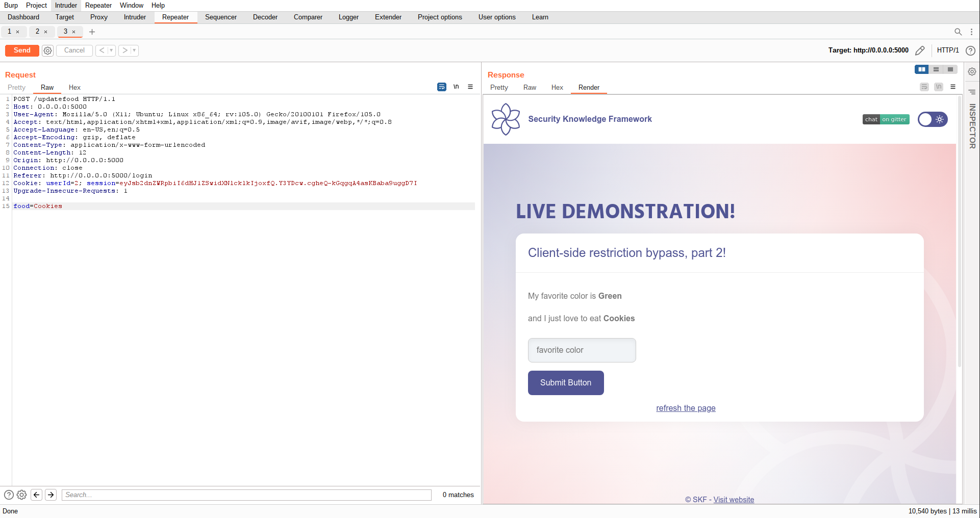Follow the refresh the page link
This screenshot has width=980, height=518.
pyautogui.click(x=686, y=408)
